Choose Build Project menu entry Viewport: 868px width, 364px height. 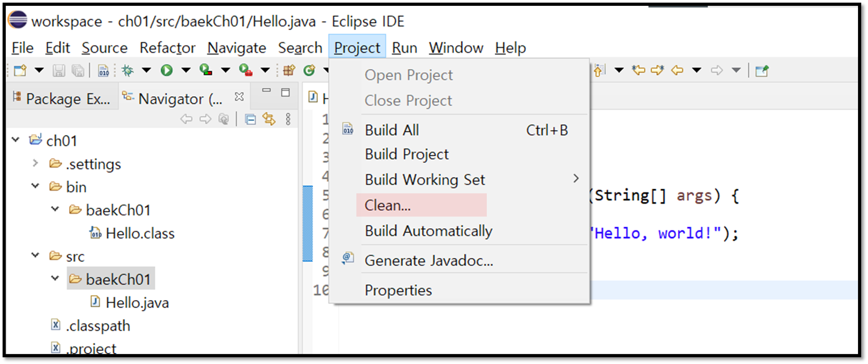(459, 154)
